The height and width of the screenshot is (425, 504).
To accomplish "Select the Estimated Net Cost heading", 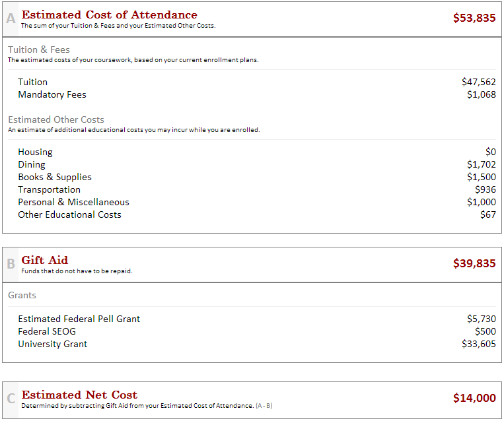I will [x=79, y=395].
